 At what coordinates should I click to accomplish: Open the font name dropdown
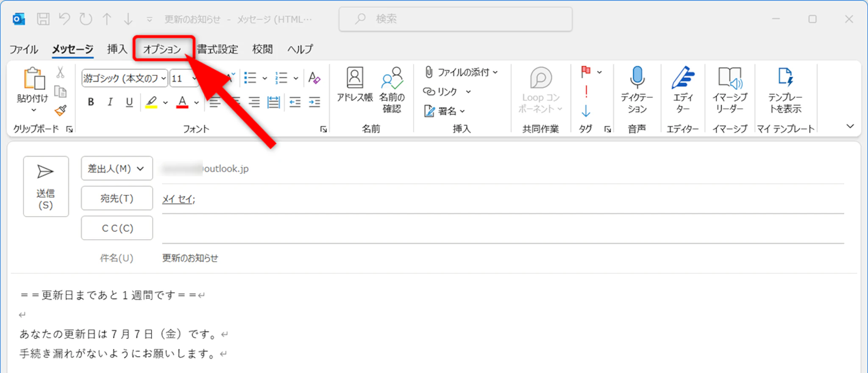coord(163,78)
